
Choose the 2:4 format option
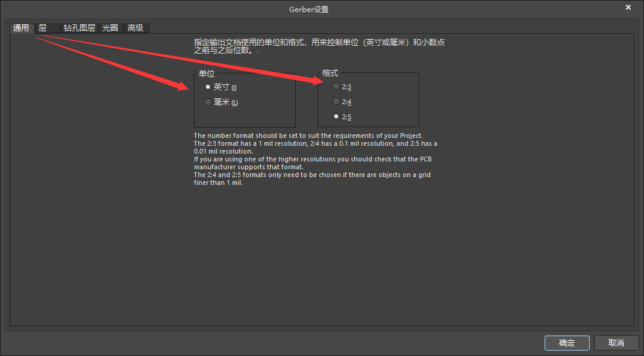[x=336, y=101]
